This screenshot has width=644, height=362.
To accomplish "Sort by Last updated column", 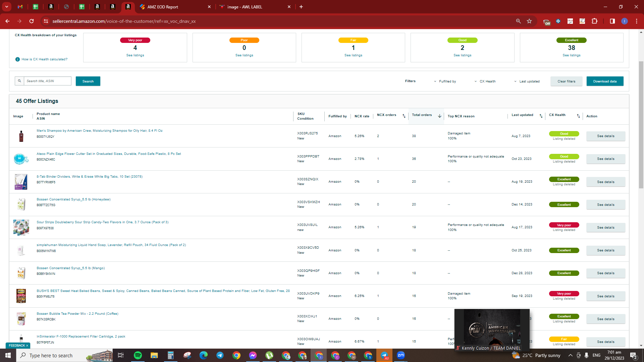I will [541, 116].
